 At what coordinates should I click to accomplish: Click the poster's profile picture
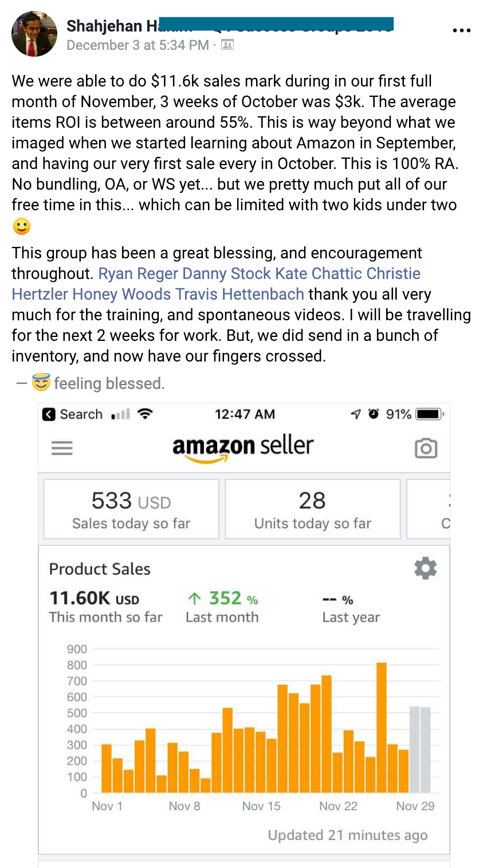(34, 34)
